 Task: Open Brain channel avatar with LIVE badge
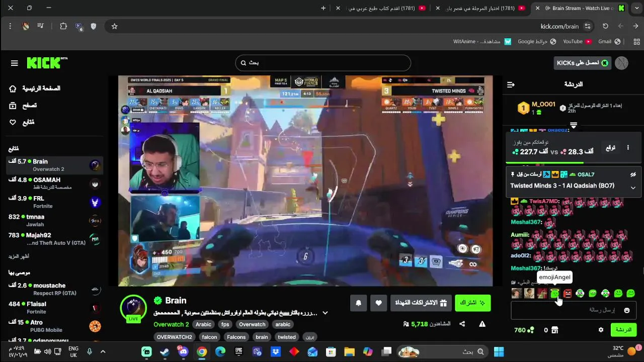click(x=133, y=308)
